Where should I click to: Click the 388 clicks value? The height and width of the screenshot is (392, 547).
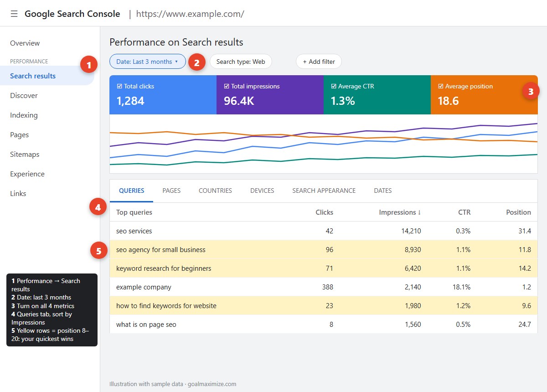point(327,287)
